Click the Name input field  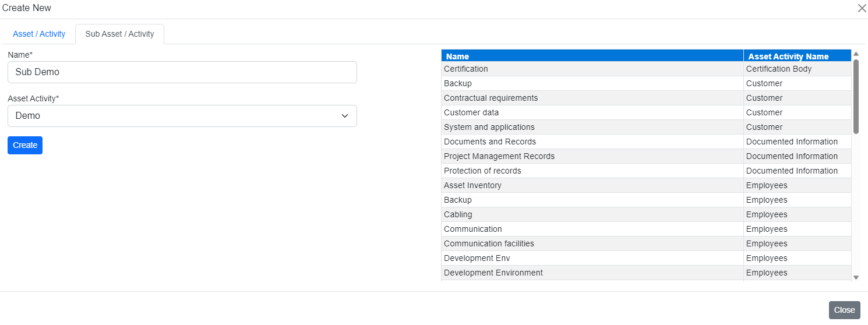coord(182,72)
